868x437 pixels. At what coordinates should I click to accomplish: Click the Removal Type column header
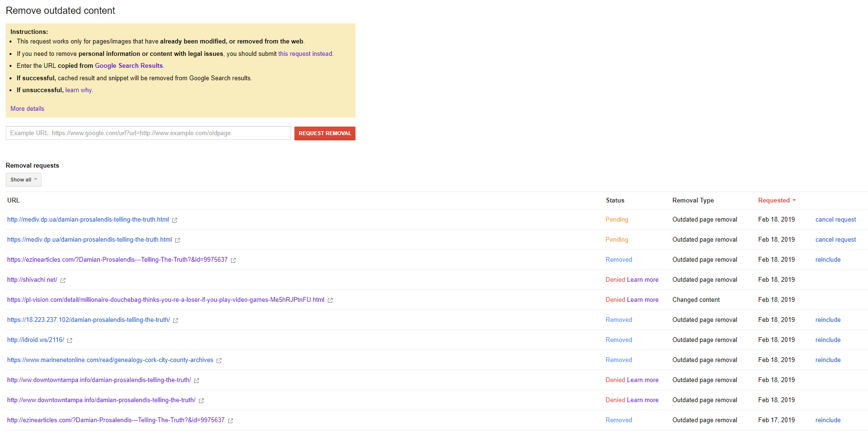(693, 201)
